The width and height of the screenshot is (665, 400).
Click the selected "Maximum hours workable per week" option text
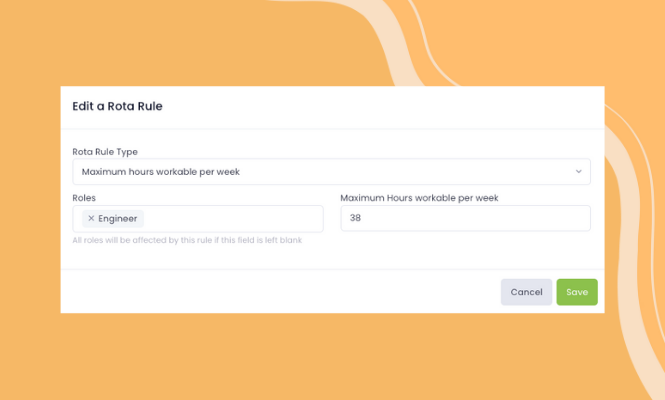coord(161,172)
